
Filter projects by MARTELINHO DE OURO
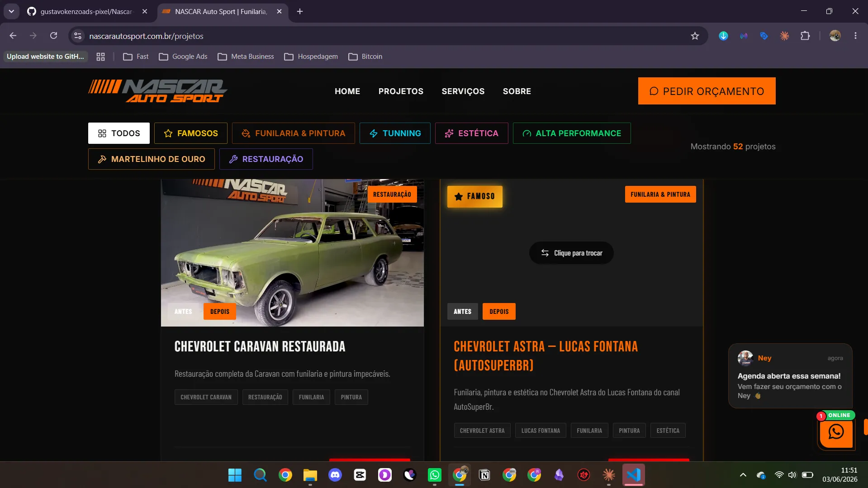[x=152, y=159]
